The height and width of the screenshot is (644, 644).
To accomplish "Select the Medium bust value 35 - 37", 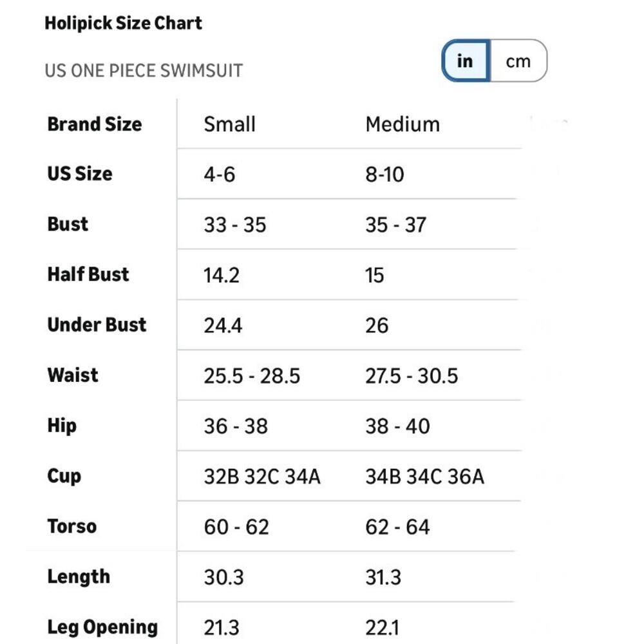I will pyautogui.click(x=396, y=225).
